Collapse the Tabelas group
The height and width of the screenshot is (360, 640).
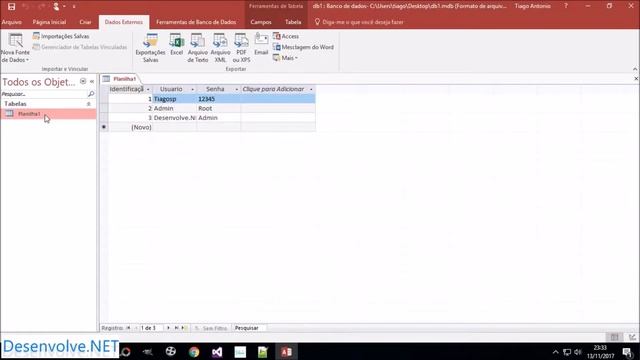click(89, 104)
